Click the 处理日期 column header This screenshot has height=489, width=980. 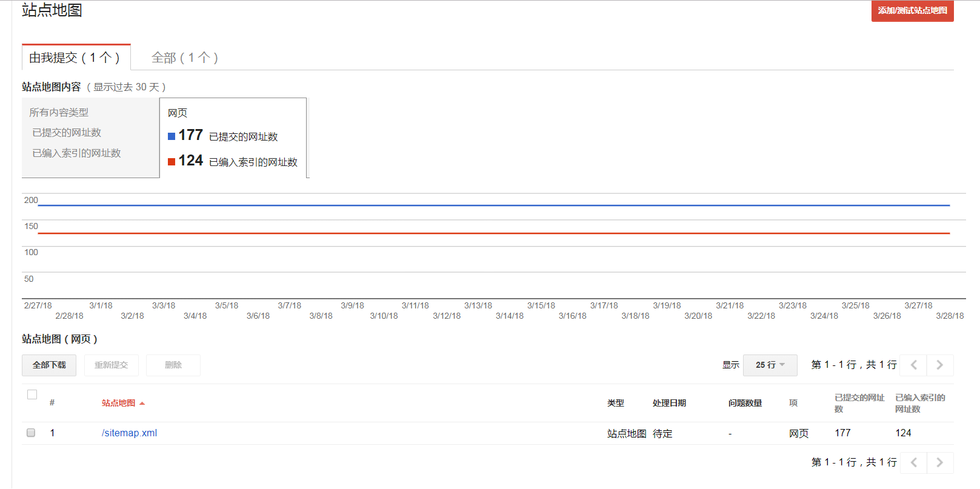click(669, 403)
